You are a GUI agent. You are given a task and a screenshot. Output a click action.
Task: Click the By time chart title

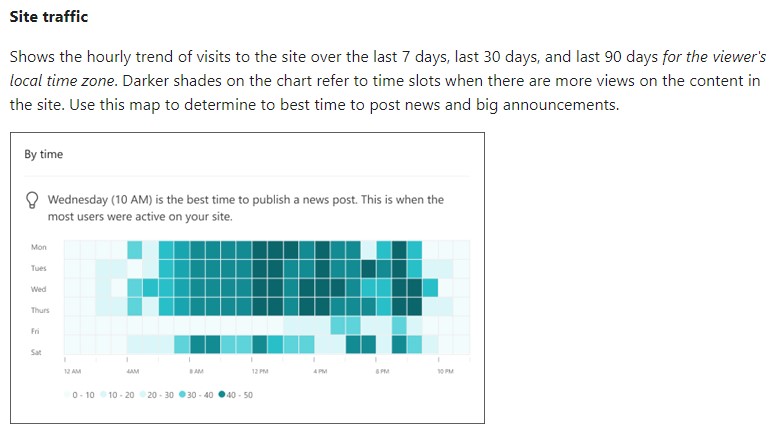[x=44, y=155]
